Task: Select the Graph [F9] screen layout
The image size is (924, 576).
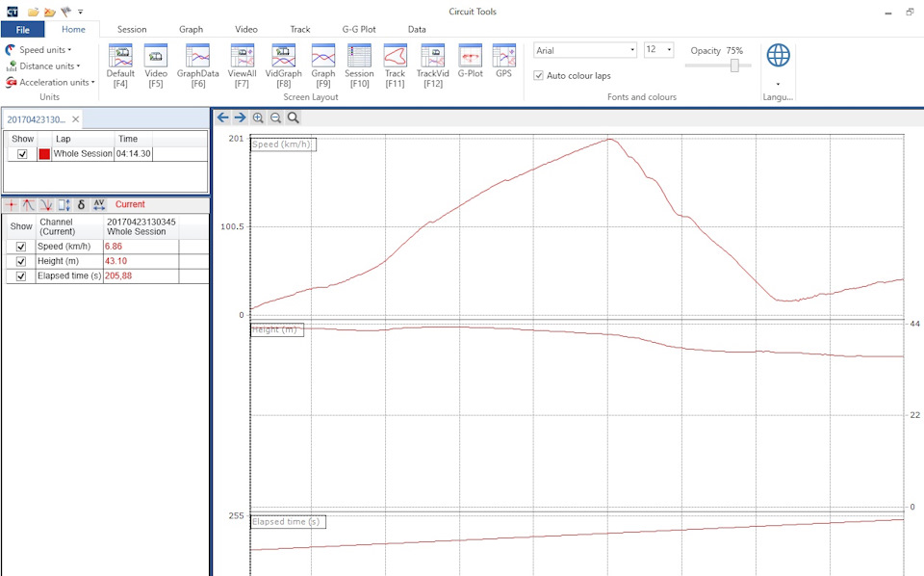Action: point(323,65)
